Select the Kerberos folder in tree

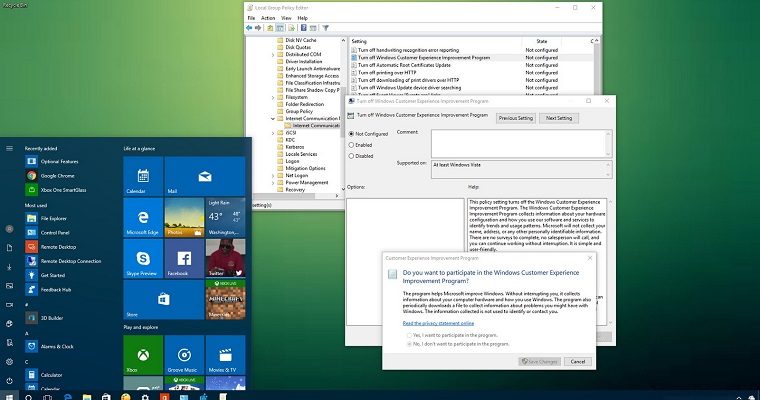pyautogui.click(x=295, y=147)
